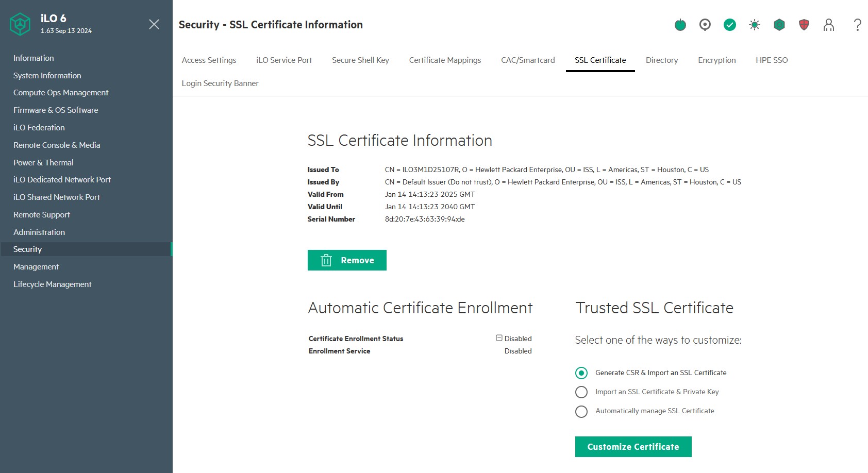Choose Import an SSL Certificate & Private Key

click(581, 392)
